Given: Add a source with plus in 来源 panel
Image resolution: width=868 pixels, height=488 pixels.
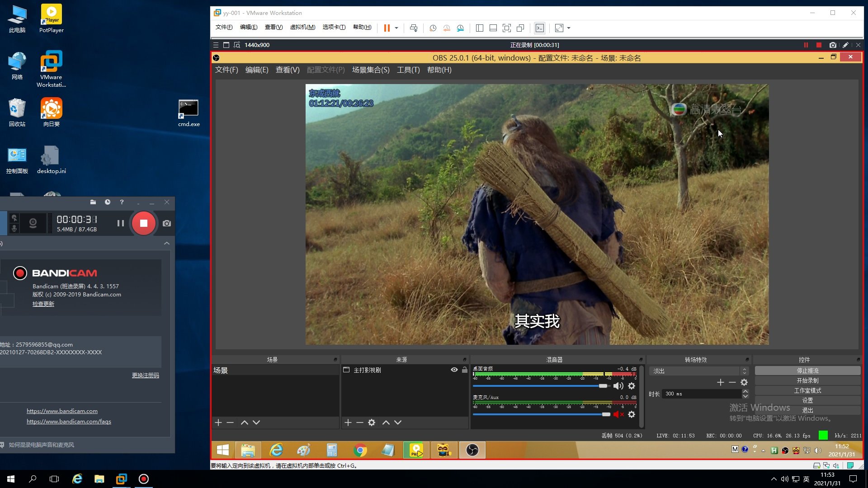Looking at the screenshot, I should pos(348,422).
